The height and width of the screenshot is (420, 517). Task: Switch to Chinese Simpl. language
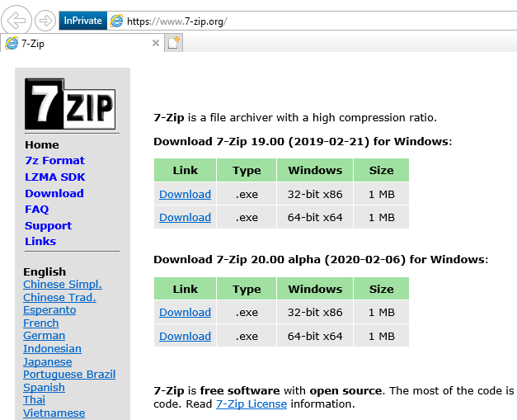point(63,284)
